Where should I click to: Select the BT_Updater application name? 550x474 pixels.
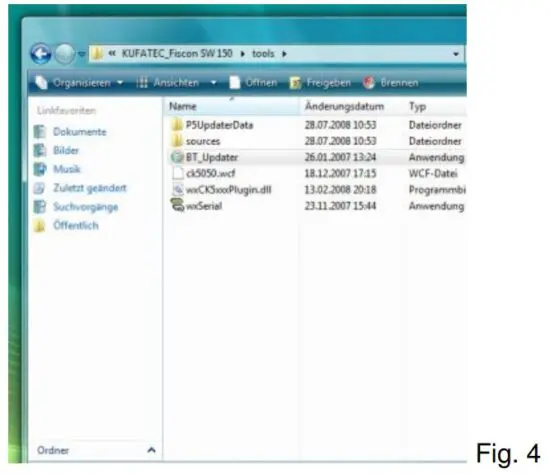(212, 157)
